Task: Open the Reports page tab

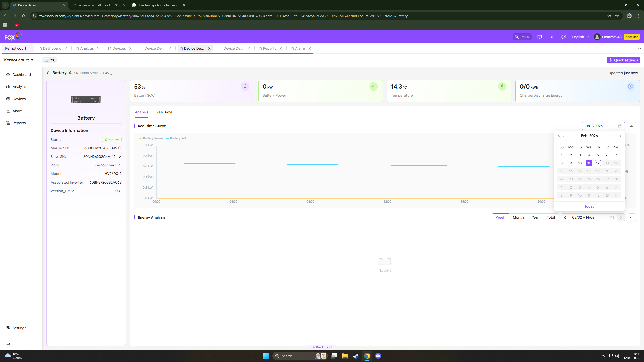Action: pyautogui.click(x=269, y=48)
